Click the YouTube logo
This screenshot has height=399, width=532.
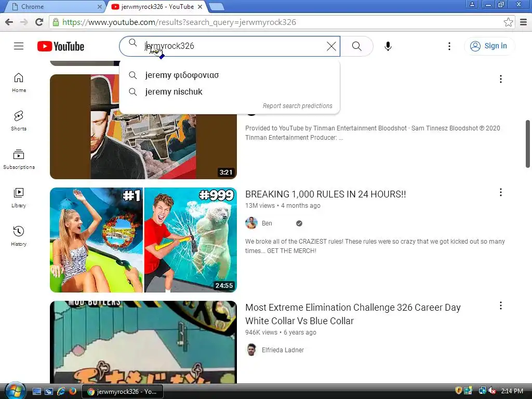point(61,46)
